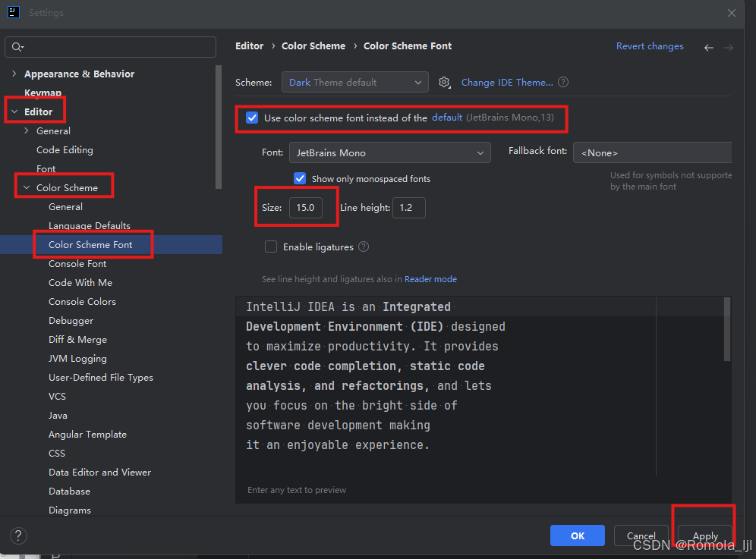The image size is (756, 559).
Task: Close the Settings dialog window
Action: point(732,13)
